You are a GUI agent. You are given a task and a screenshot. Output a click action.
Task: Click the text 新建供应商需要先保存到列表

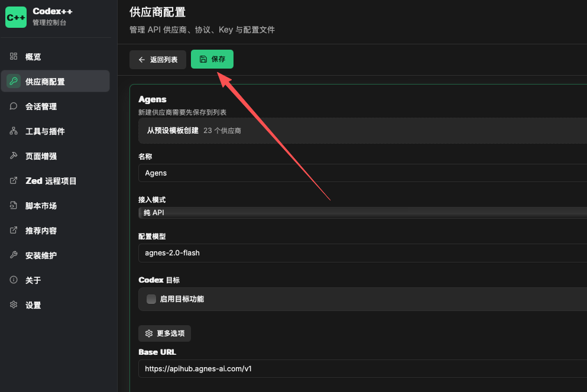click(182, 112)
